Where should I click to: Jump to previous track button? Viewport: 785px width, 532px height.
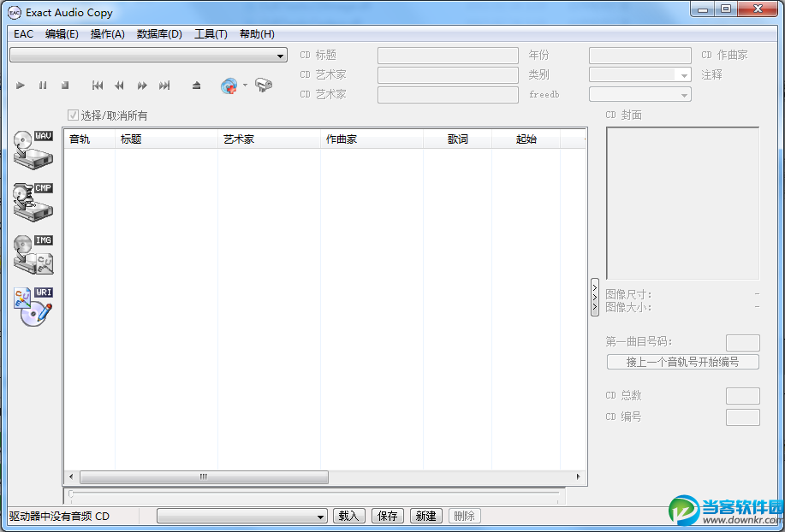click(98, 86)
